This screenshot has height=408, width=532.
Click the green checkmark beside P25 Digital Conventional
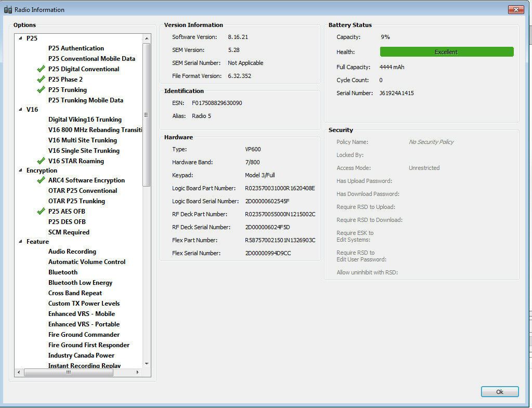pyautogui.click(x=41, y=69)
